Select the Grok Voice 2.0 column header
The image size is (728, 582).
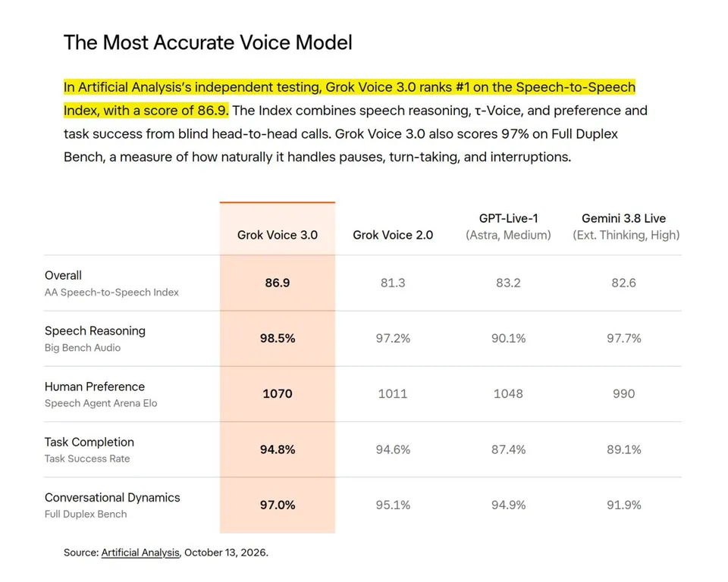[393, 235]
